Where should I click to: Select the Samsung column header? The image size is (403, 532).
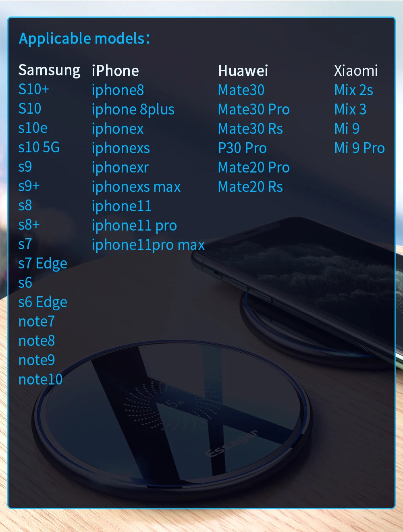click(50, 70)
